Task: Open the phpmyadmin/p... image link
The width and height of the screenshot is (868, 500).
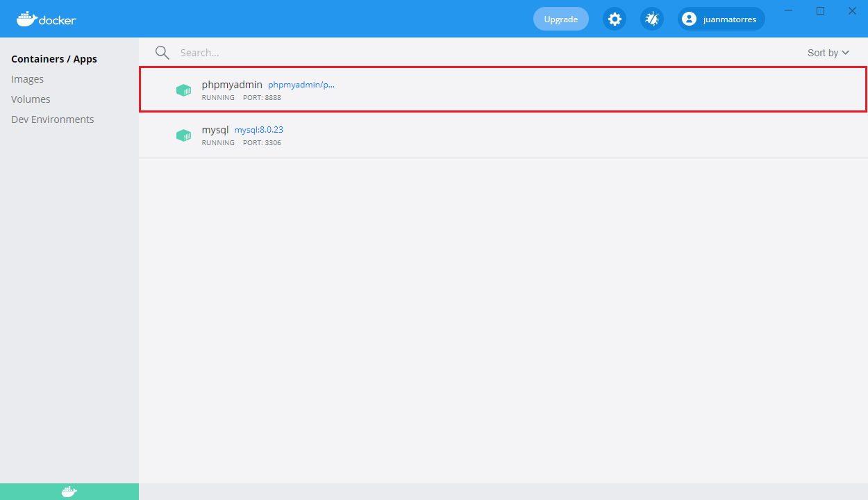Action: (301, 85)
